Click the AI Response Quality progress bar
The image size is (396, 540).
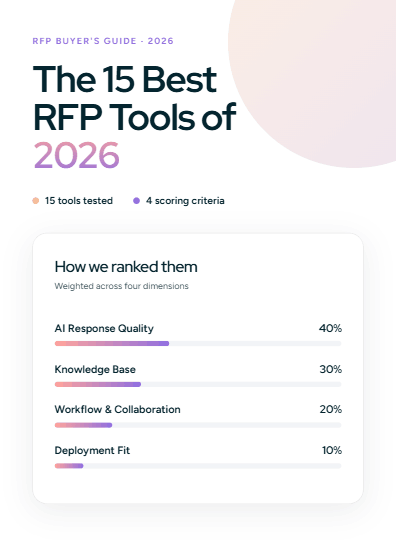198,343
